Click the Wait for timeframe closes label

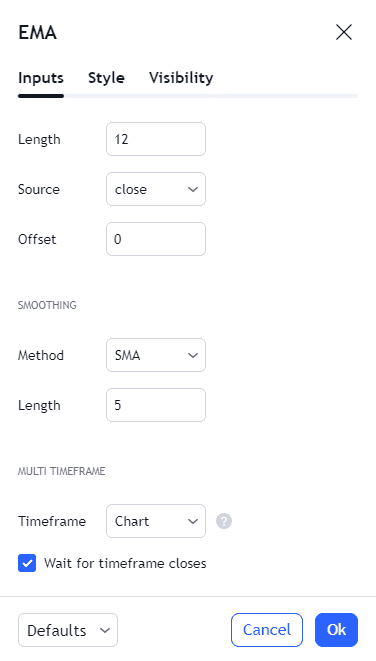click(x=125, y=563)
